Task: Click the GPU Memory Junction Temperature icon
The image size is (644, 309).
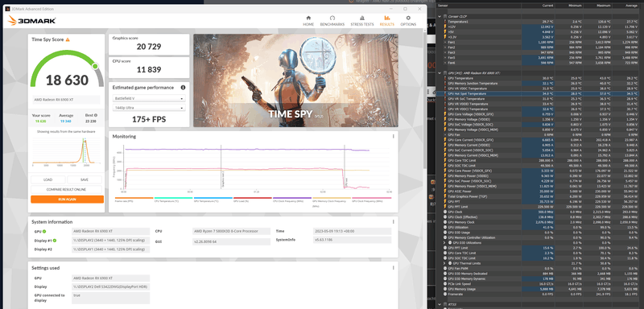Action: [x=445, y=84]
